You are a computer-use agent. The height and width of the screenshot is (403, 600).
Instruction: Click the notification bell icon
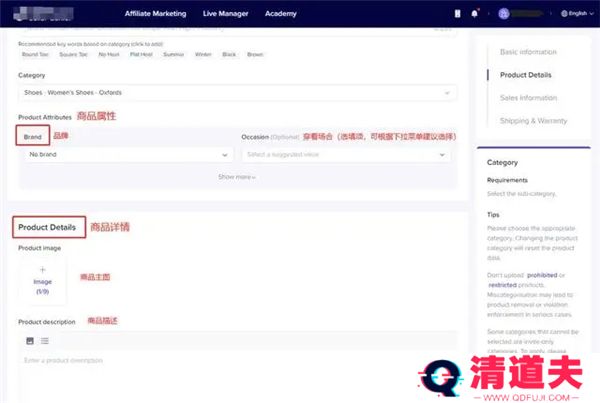point(474,14)
